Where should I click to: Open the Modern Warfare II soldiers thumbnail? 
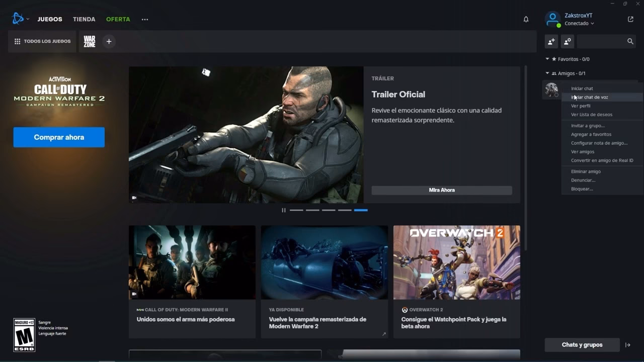[x=192, y=262]
